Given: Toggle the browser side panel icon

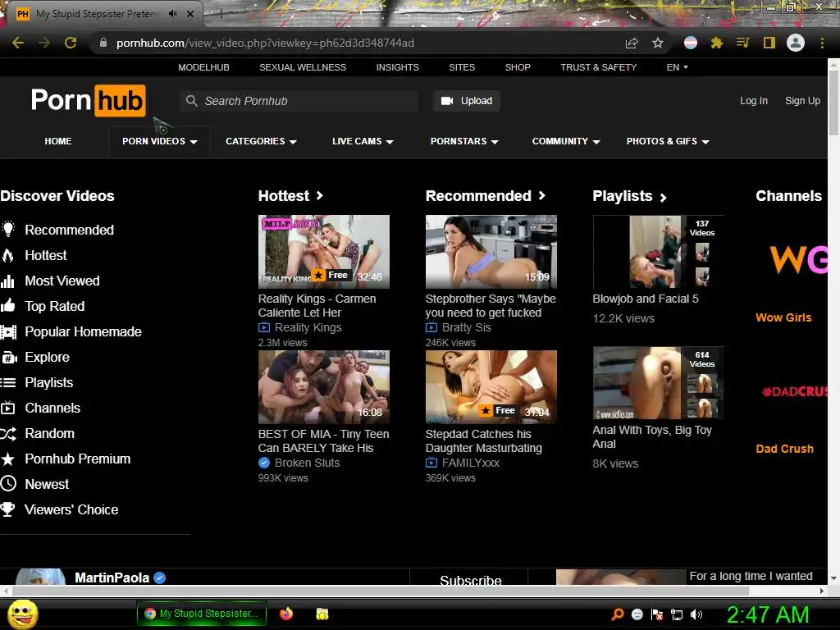Looking at the screenshot, I should tap(769, 43).
